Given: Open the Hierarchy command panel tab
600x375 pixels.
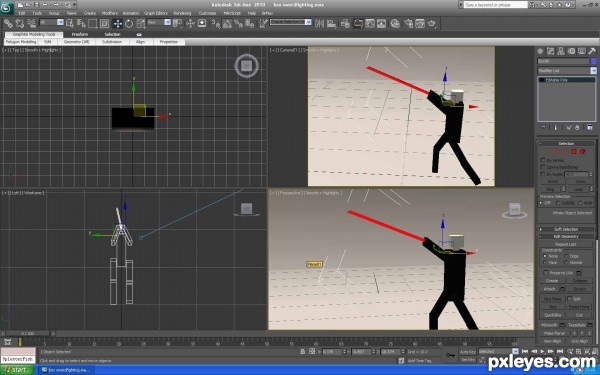Looking at the screenshot, I should tap(561, 51).
